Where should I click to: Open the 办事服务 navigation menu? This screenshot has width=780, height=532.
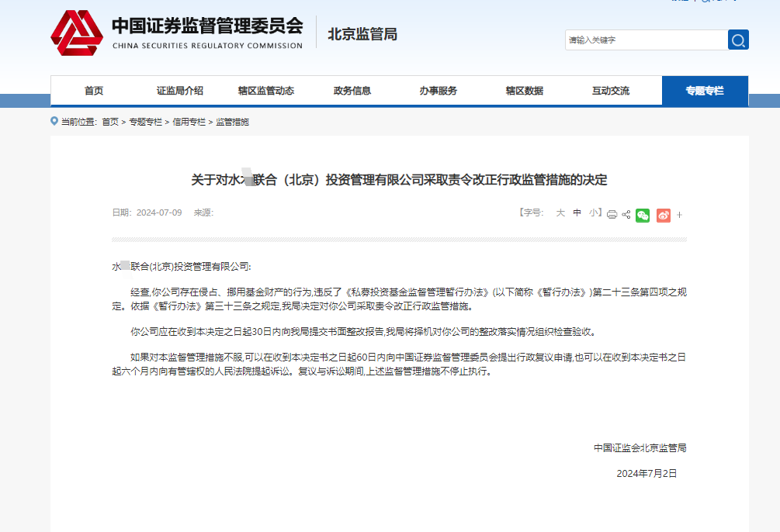(x=439, y=91)
